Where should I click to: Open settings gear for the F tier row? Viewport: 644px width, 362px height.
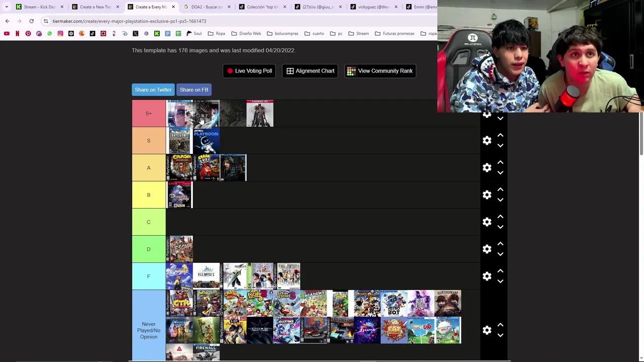tap(487, 277)
